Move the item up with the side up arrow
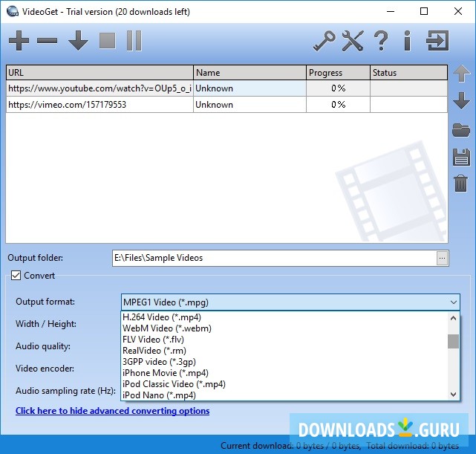The image size is (476, 454). [461, 73]
